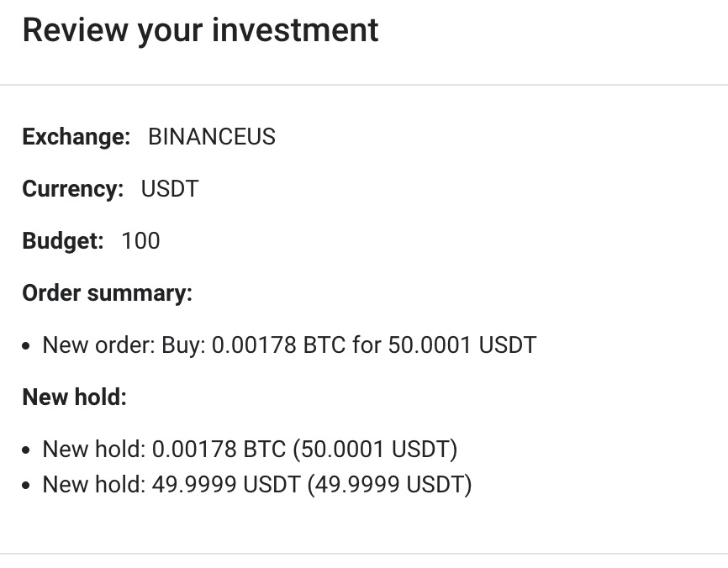
Task: Select the BINANCEUS exchange value
Action: tap(212, 137)
